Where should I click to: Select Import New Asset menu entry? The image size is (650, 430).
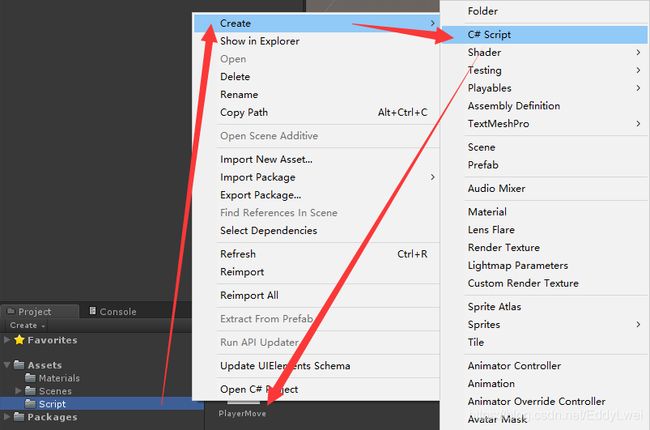[x=317, y=159]
